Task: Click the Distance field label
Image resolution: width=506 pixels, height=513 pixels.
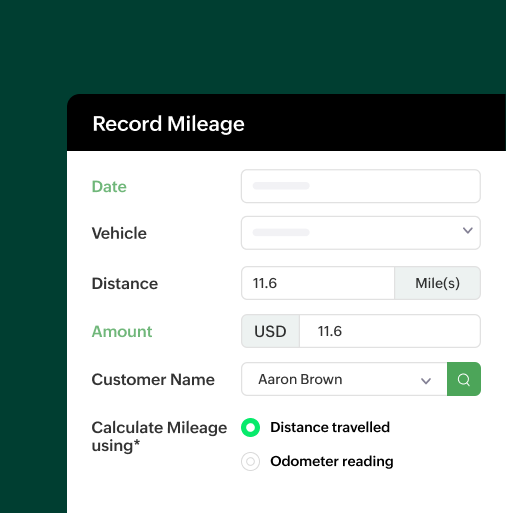Action: [125, 283]
